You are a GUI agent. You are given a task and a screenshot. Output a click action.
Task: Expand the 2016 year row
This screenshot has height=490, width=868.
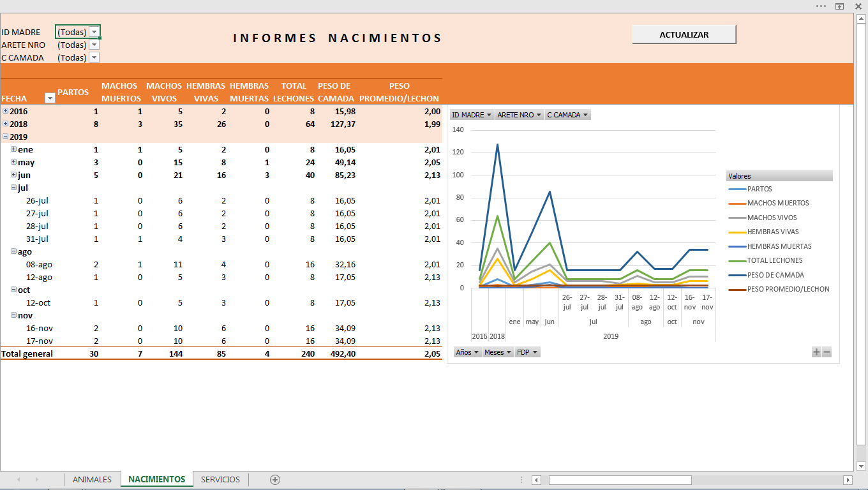tap(6, 111)
